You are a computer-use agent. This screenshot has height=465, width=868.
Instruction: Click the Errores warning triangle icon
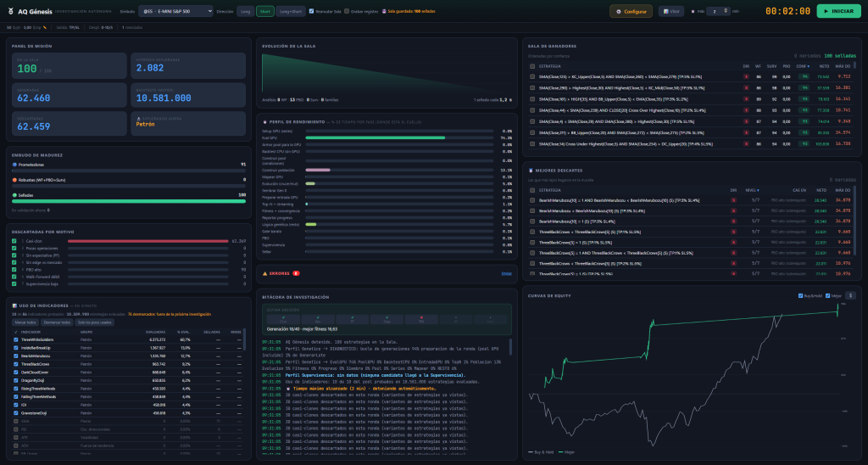[264, 273]
